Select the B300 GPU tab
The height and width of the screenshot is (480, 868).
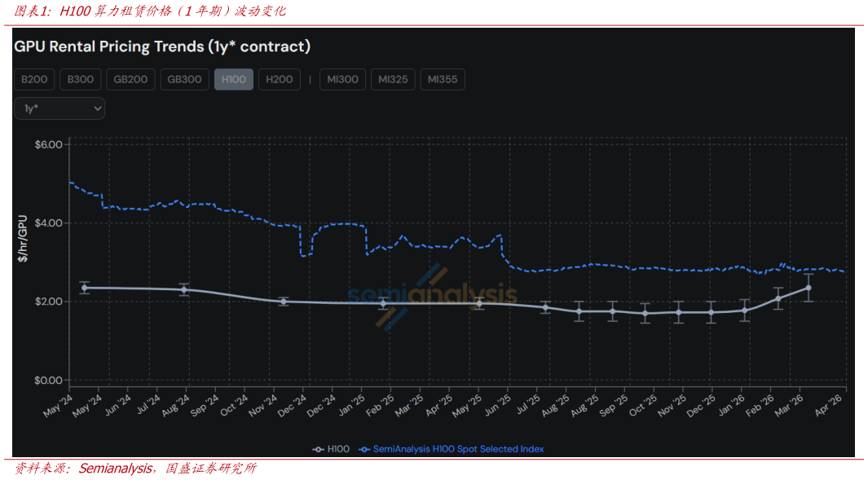point(80,79)
